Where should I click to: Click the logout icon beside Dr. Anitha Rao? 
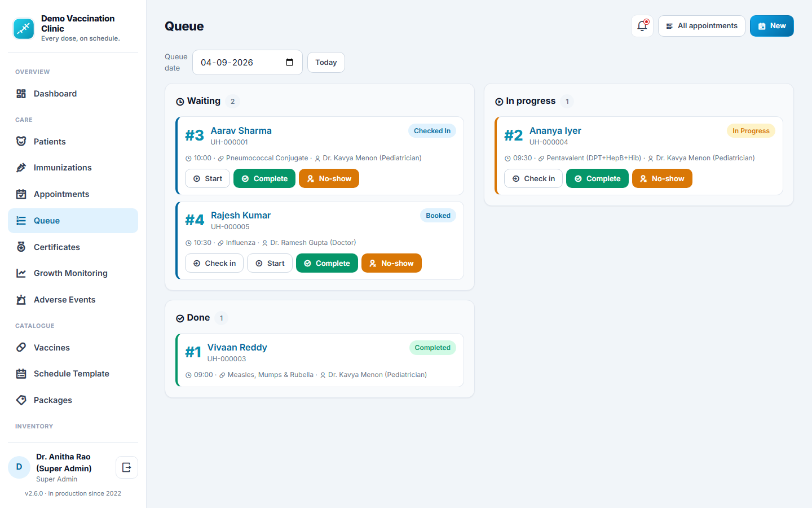pyautogui.click(x=127, y=467)
